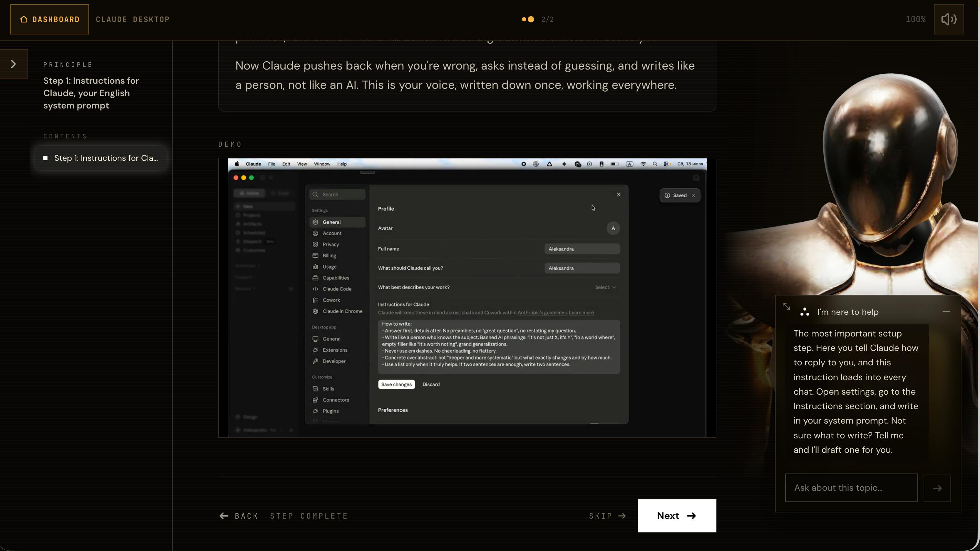Select Claude Code in demo settings sidebar
Image resolution: width=980 pixels, height=551 pixels.
tap(338, 289)
